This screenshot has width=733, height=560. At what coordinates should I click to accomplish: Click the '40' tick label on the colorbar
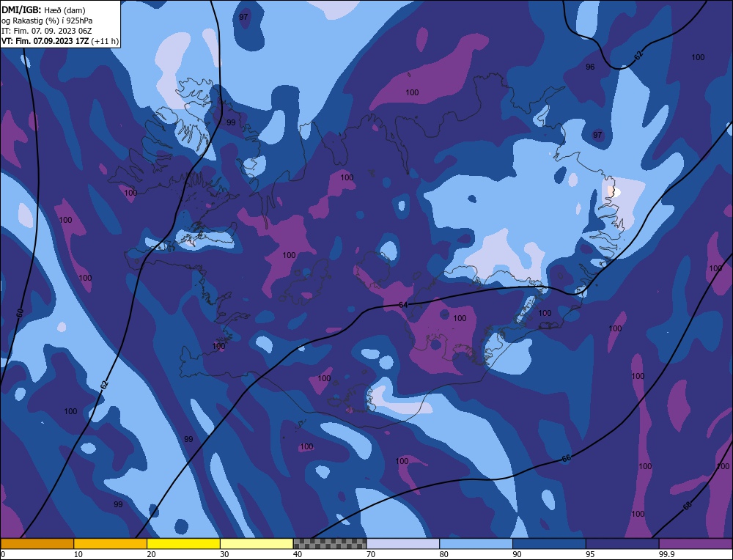298,554
